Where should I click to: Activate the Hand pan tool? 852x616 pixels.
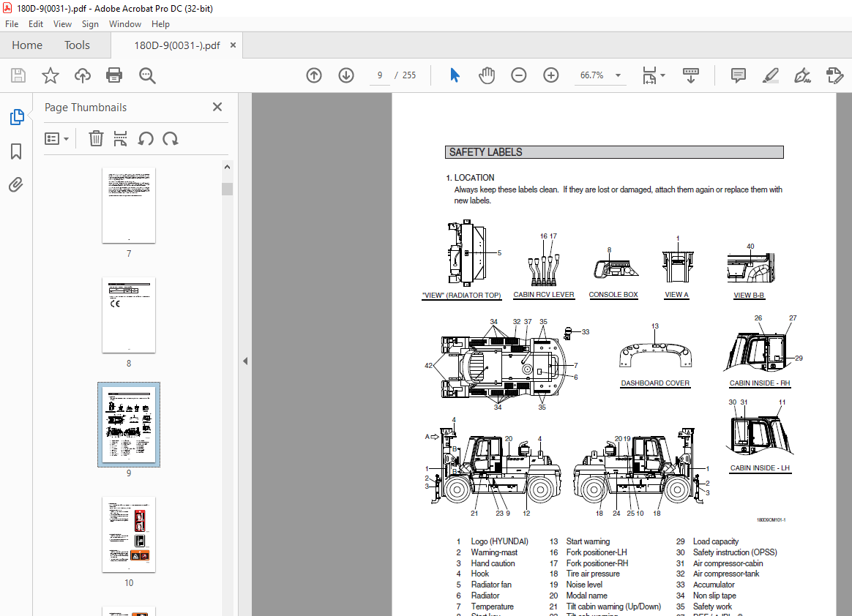tap(487, 75)
